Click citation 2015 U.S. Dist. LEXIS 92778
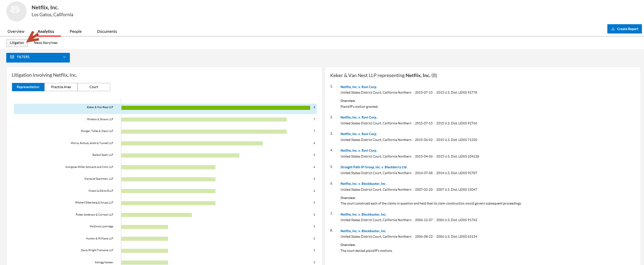The image size is (644, 265). pyautogui.click(x=457, y=93)
